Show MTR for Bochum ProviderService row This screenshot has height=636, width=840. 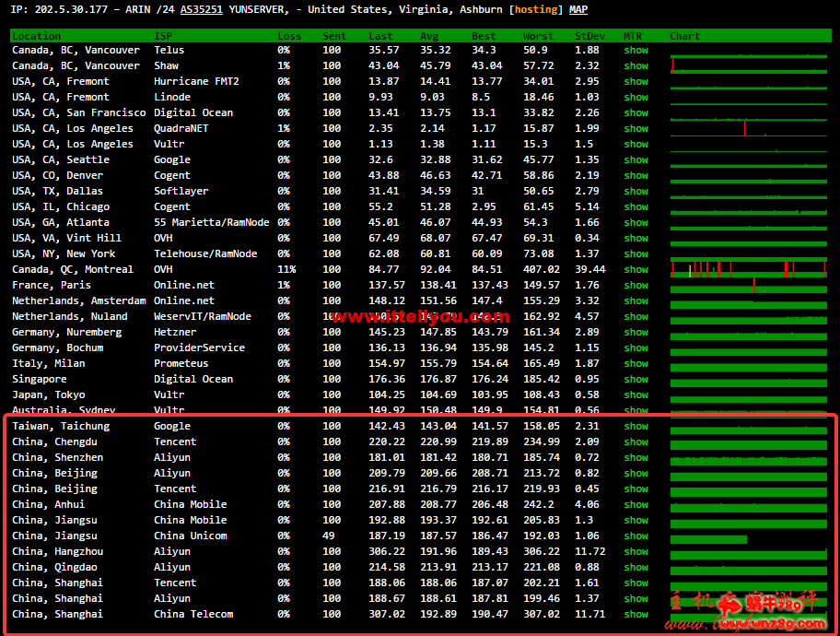pyautogui.click(x=636, y=347)
